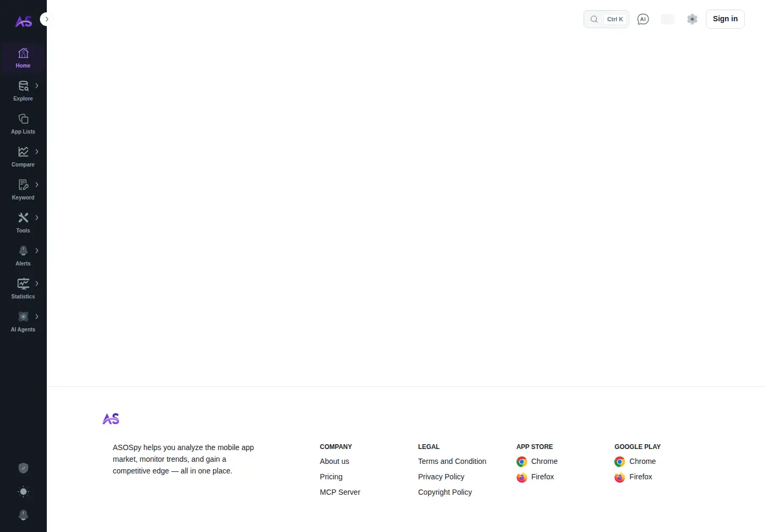Click the bottom bell notification icon
Viewport: 766px width, 532px height.
[x=23, y=515]
